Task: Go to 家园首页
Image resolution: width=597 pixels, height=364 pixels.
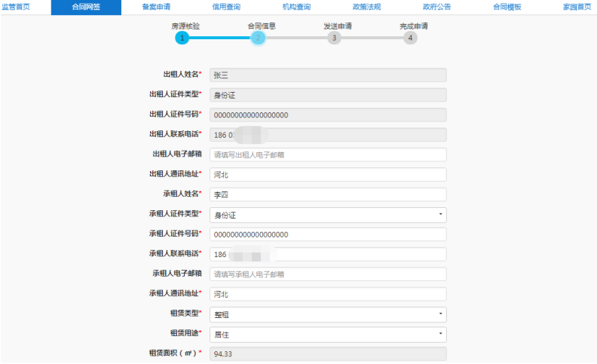Action: click(577, 7)
